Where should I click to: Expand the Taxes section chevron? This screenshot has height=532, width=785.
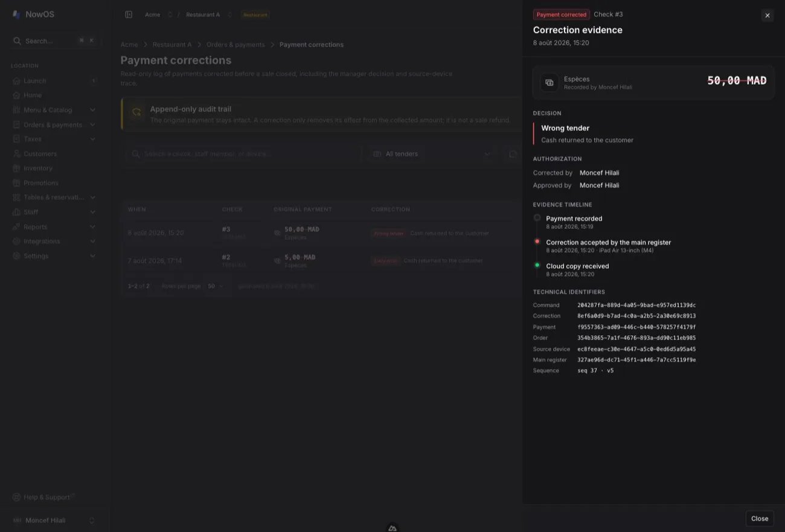tap(92, 139)
